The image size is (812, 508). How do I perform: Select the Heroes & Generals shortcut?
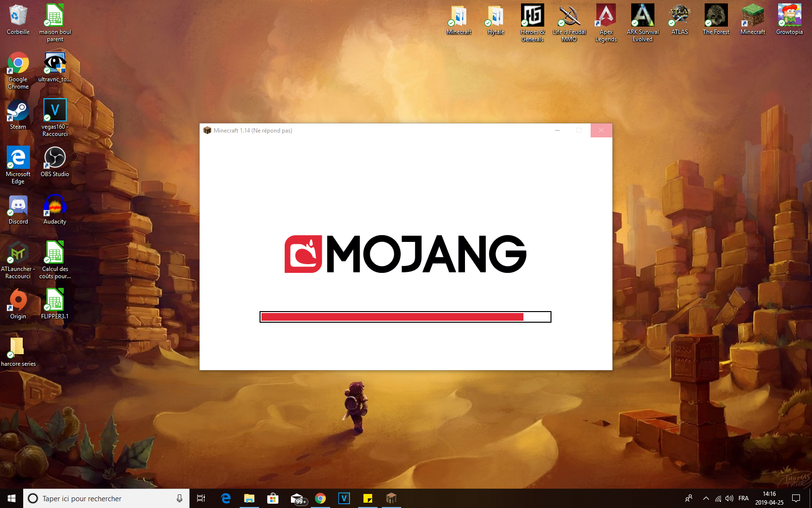coord(532,23)
